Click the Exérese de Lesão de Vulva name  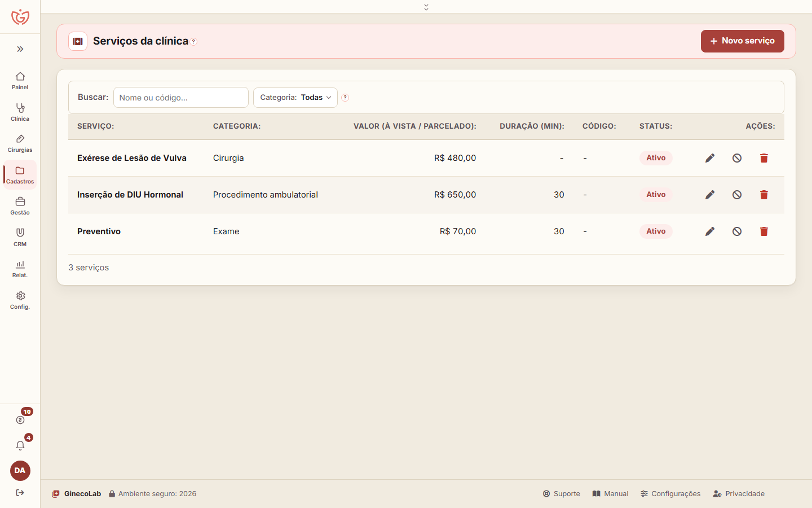tap(132, 158)
